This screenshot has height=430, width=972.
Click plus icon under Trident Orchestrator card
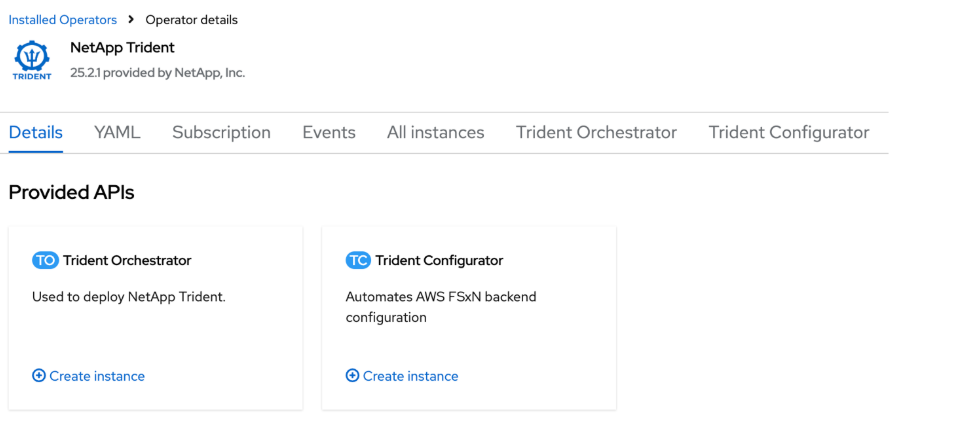coord(39,376)
